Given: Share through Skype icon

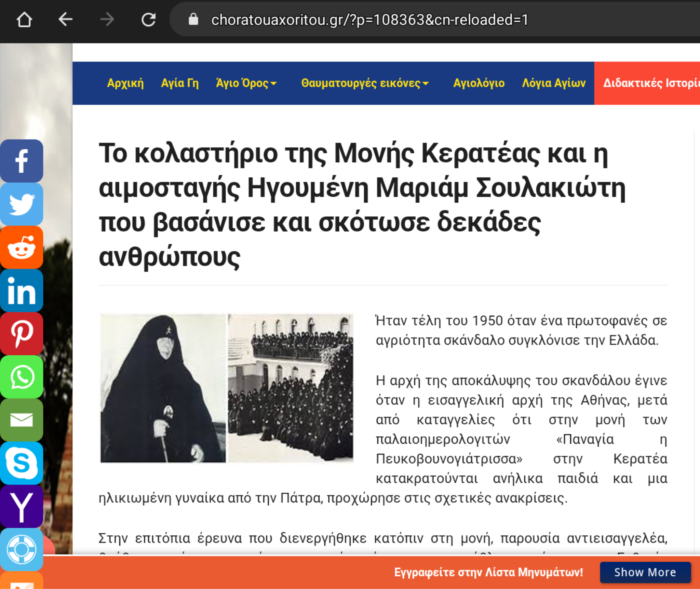Looking at the screenshot, I should pos(22,463).
